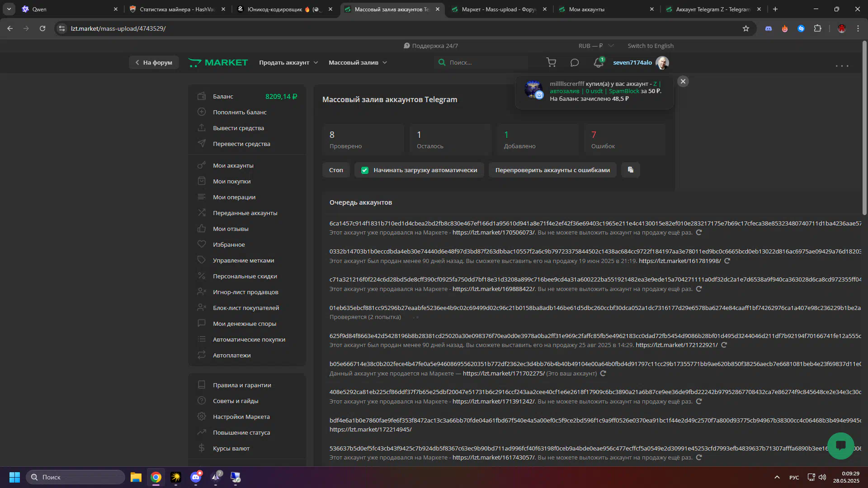Open the messages chat bubble icon
This screenshot has height=488, width=868.
(x=575, y=62)
